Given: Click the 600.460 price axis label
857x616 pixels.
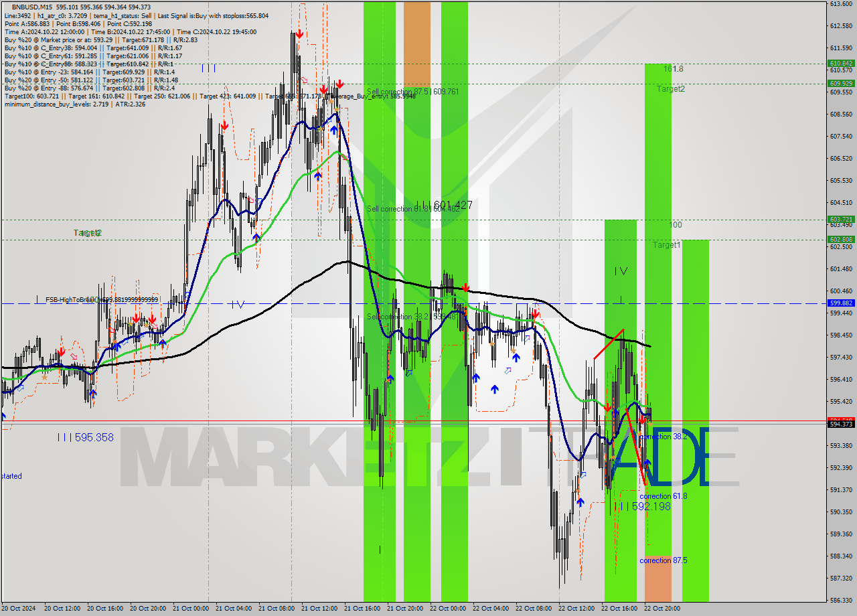Looking at the screenshot, I should pos(840,291).
